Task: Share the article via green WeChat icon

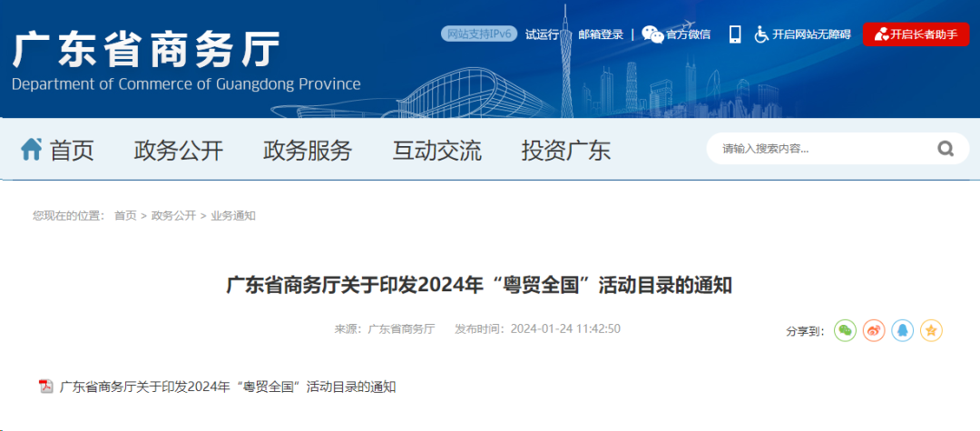Action: tap(845, 331)
